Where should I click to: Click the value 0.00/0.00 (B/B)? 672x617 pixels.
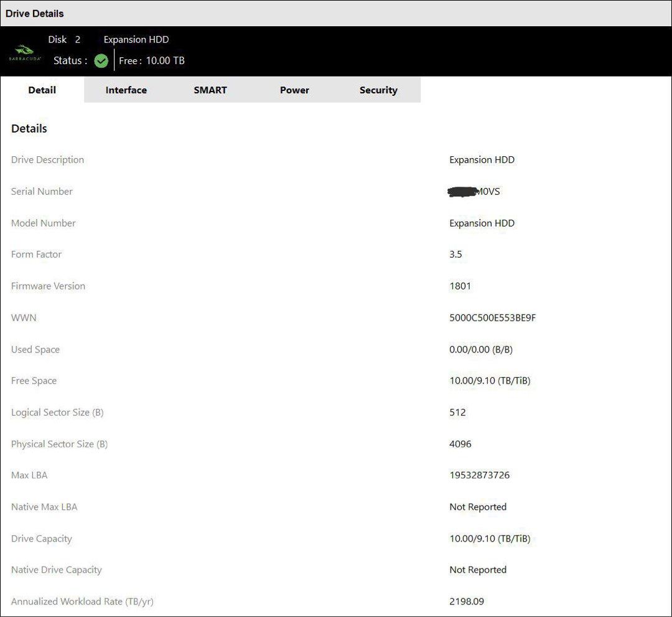(481, 349)
